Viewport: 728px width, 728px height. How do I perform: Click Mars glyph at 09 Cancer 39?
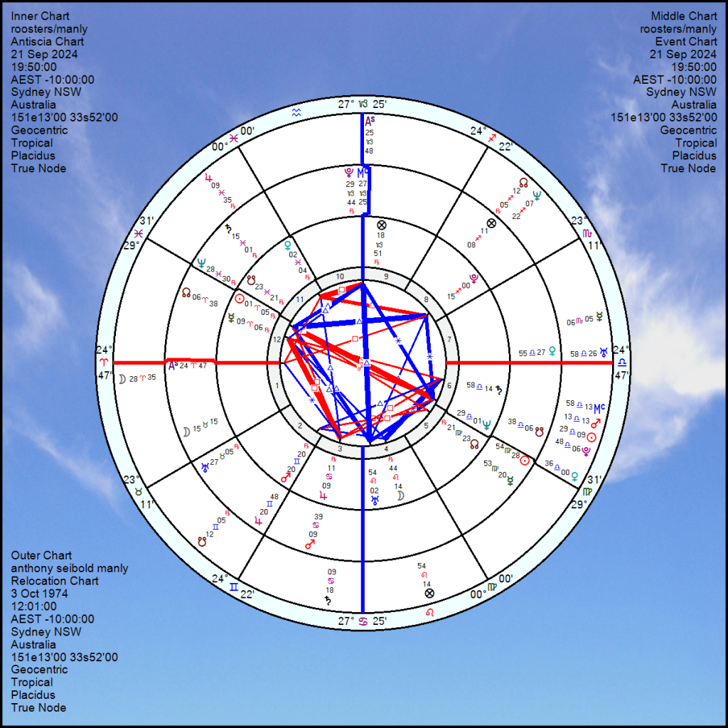(309, 544)
